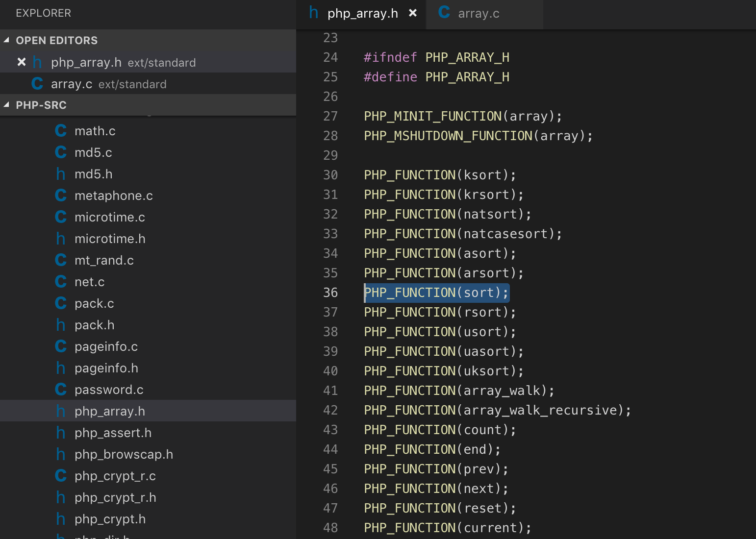Open php_assert.h in the file tree

pyautogui.click(x=113, y=433)
